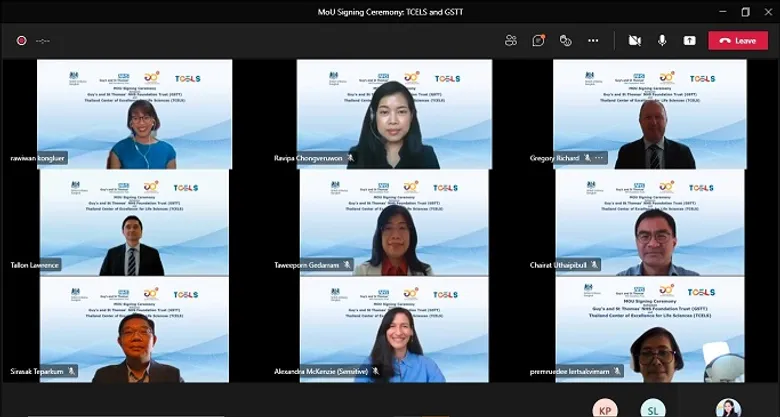
Task: Click the woman in blue top video tile
Action: [134, 114]
